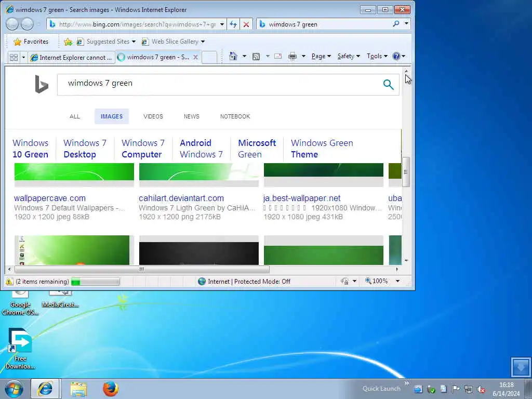Open search provider dropdown arrow
Image resolution: width=532 pixels, height=399 pixels.
pos(406,24)
